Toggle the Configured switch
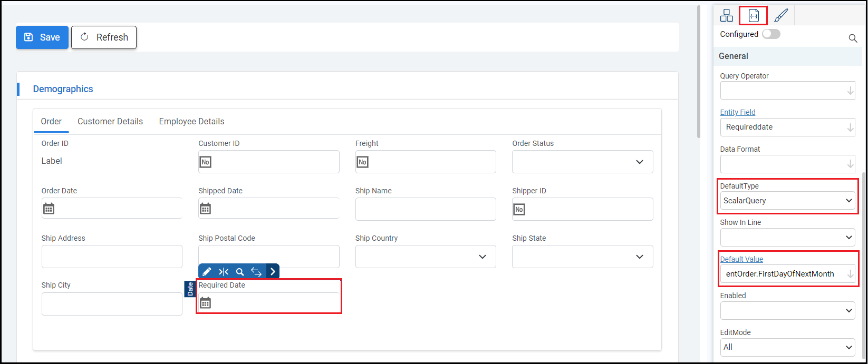This screenshot has height=364, width=868. [771, 34]
